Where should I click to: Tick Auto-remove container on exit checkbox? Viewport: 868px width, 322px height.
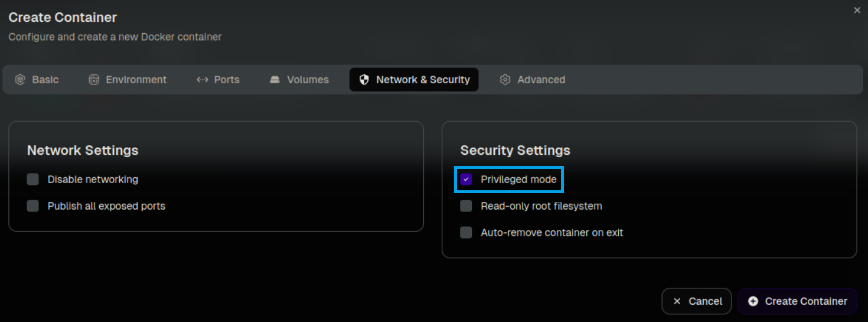coord(466,233)
